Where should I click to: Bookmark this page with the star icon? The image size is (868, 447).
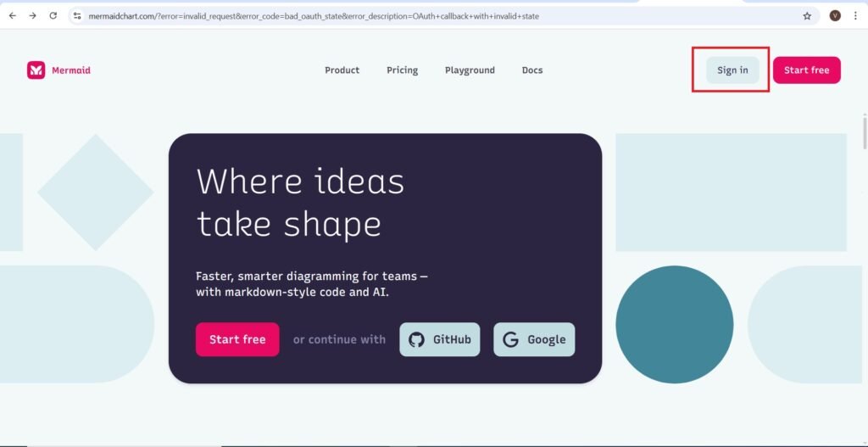[807, 15]
